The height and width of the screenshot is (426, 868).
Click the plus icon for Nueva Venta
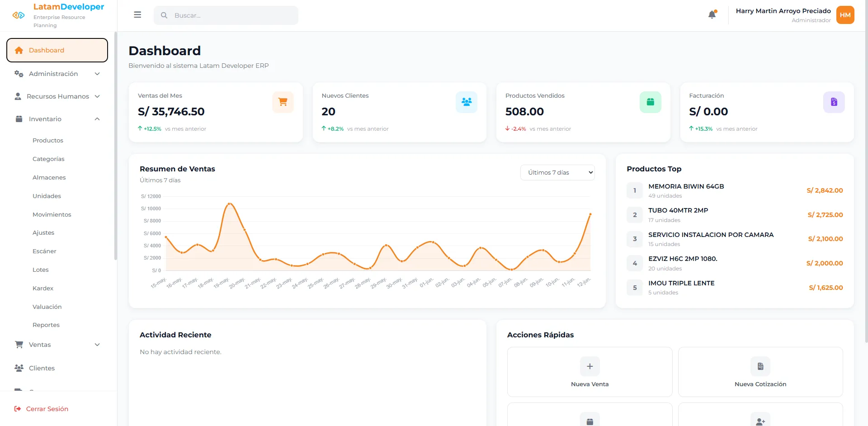pyautogui.click(x=590, y=366)
